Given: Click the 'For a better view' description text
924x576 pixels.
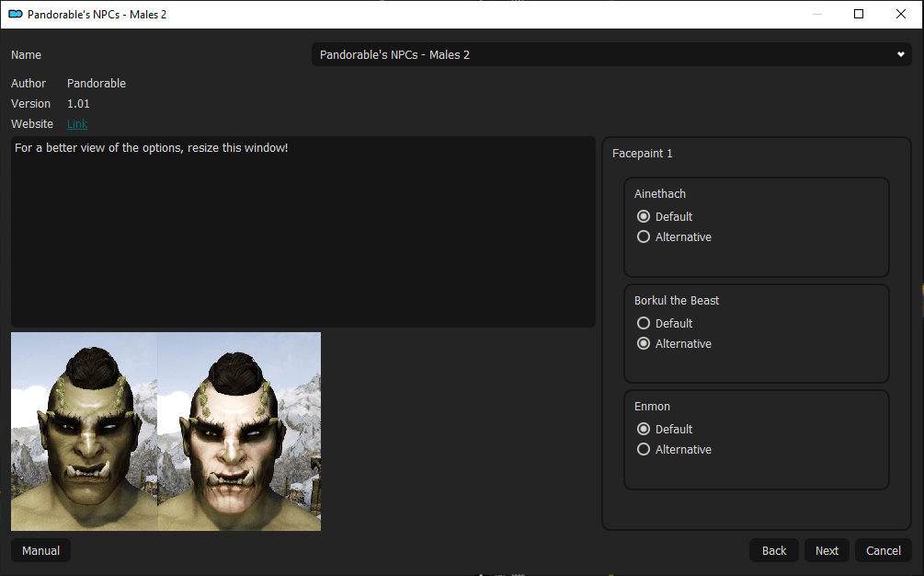Looking at the screenshot, I should point(152,148).
